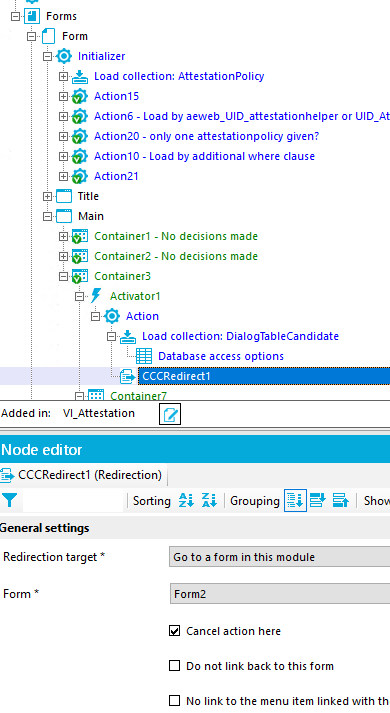Collapse the Initializer node
This screenshot has width=390, height=713.
tap(47, 56)
